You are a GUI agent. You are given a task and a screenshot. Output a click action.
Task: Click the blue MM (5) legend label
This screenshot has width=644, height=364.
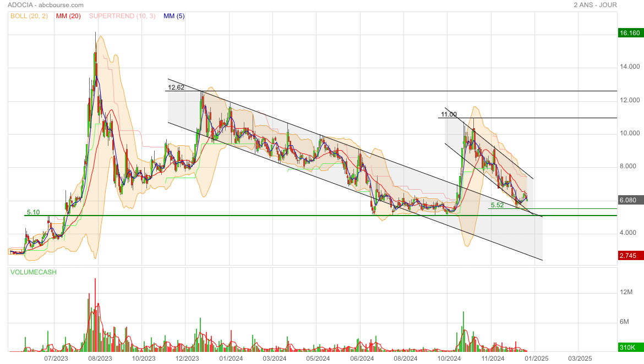174,16
